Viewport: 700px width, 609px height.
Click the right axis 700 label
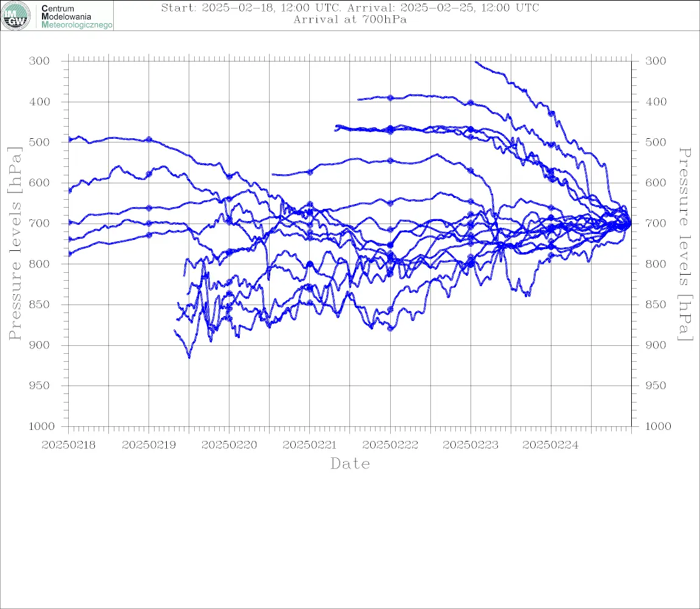coord(656,223)
